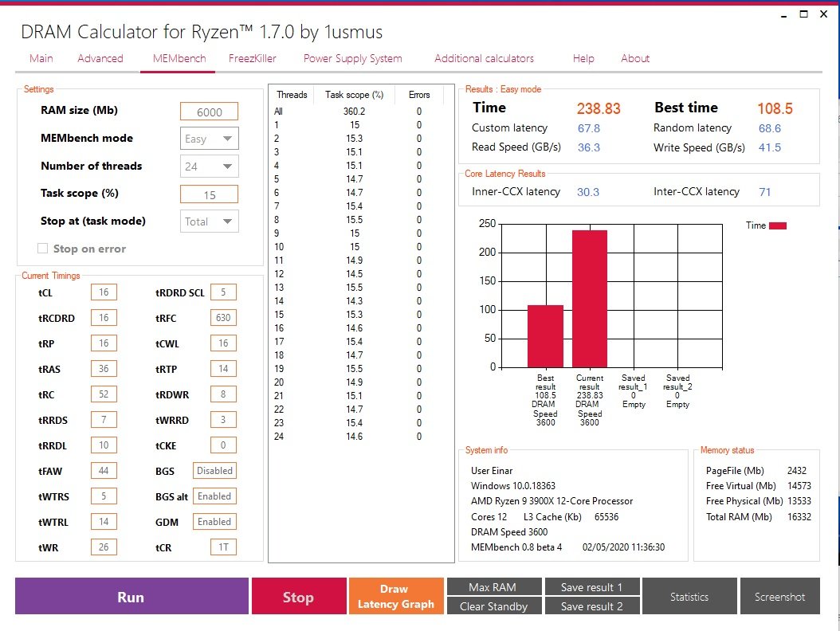Click the Inter-CCX latency value 71
The width and height of the screenshot is (840, 631).
[765, 192]
